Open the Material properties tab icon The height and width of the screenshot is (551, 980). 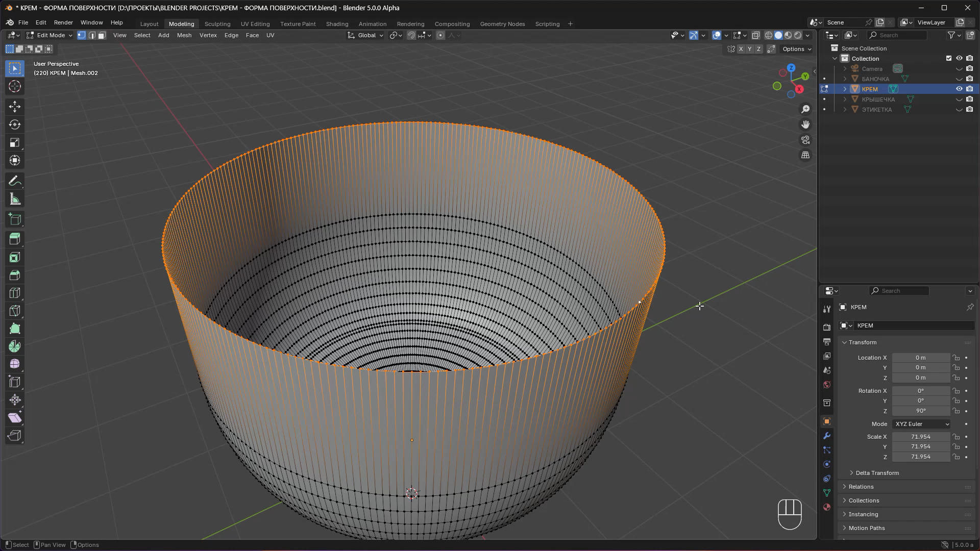point(827,507)
